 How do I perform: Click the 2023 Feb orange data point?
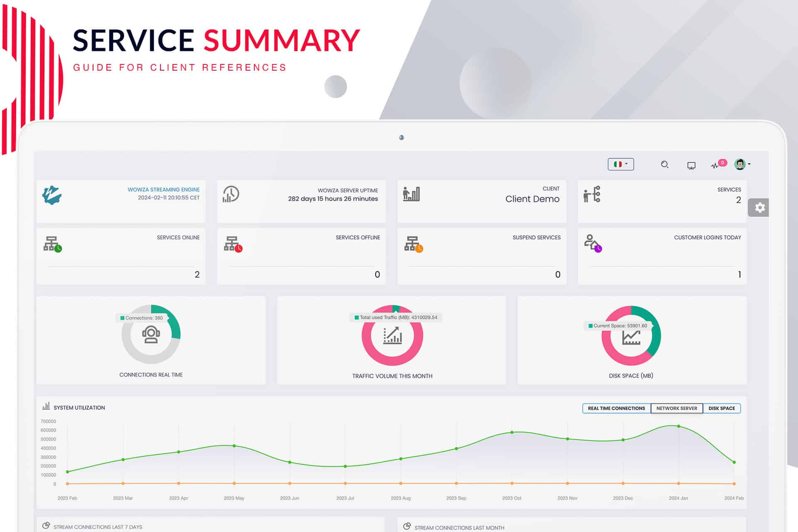[x=68, y=484]
